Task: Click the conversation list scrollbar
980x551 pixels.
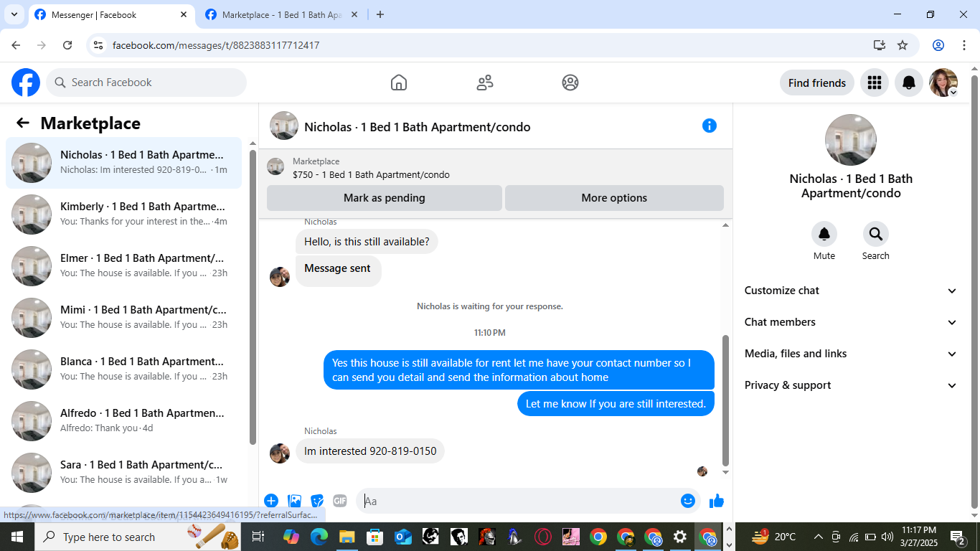Action: click(253, 297)
